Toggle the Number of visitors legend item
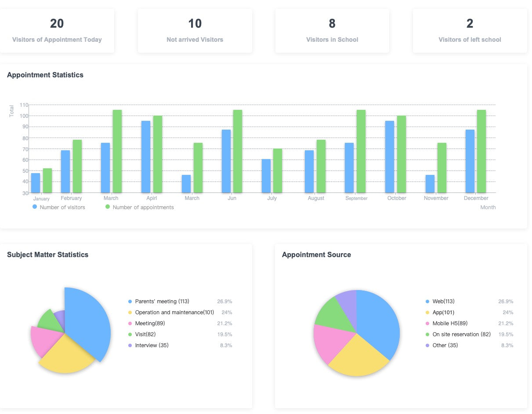 pos(59,207)
